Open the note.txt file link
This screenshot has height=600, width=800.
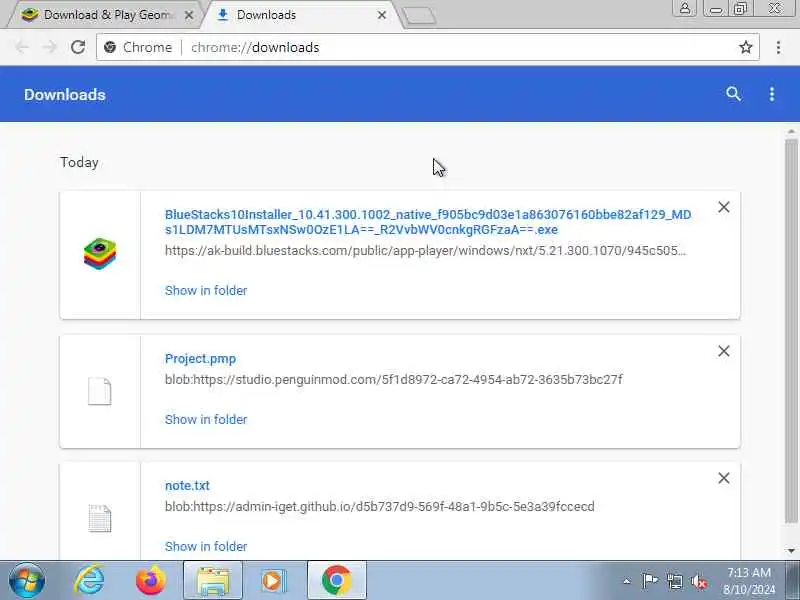[x=187, y=486]
